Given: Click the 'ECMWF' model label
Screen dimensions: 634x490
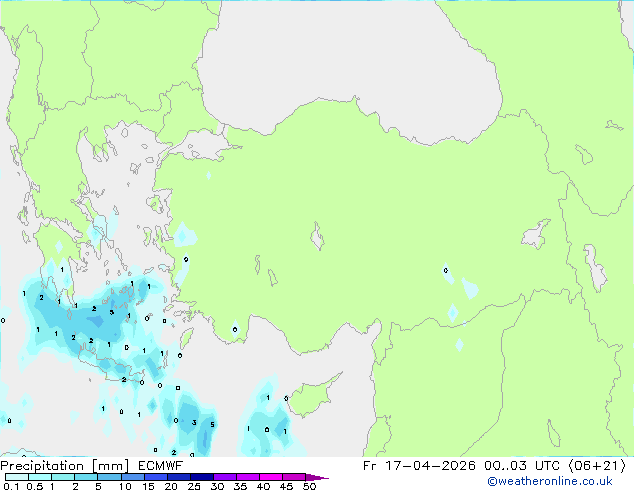Looking at the screenshot, I should tap(160, 466).
